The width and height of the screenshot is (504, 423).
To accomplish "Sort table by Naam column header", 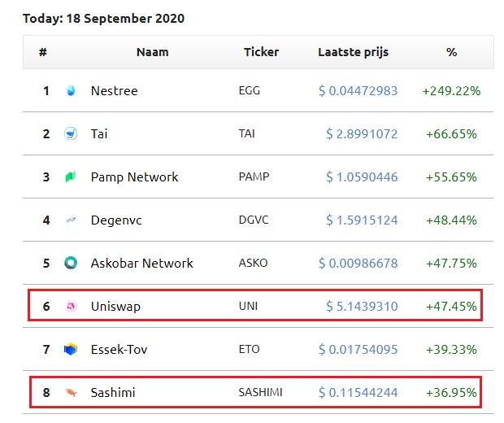I will (x=152, y=52).
